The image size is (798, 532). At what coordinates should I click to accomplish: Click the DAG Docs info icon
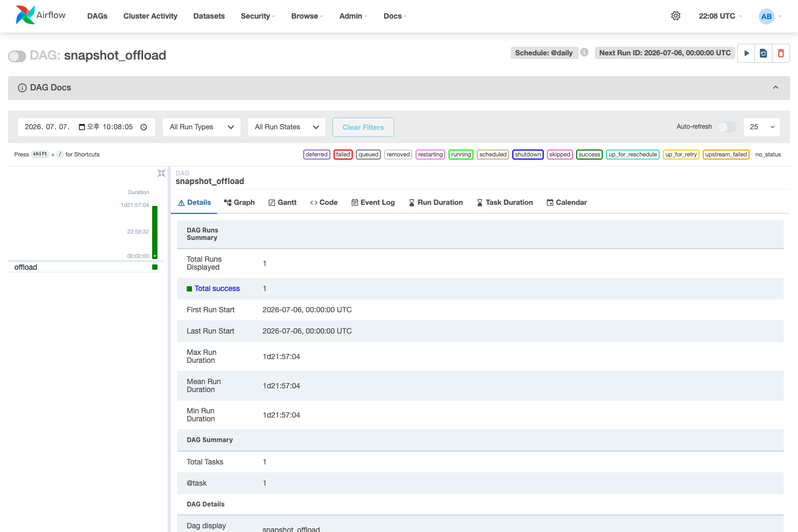tap(22, 88)
